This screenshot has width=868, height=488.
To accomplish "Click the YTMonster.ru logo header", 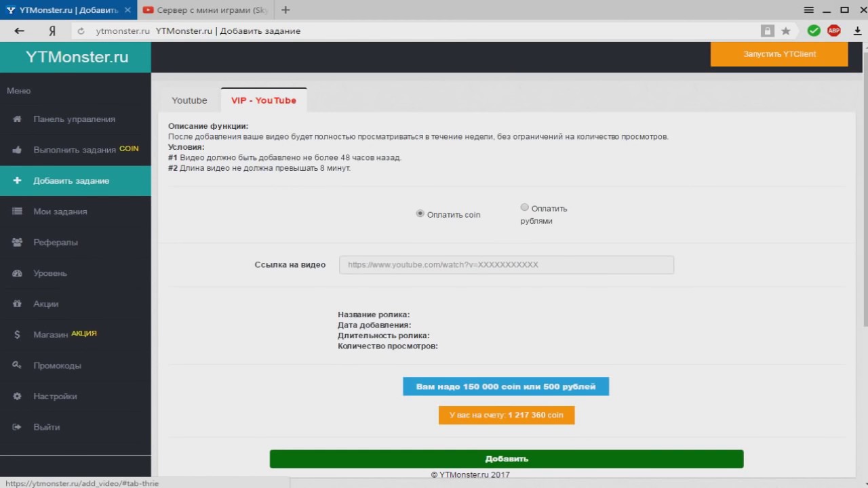I will click(75, 57).
